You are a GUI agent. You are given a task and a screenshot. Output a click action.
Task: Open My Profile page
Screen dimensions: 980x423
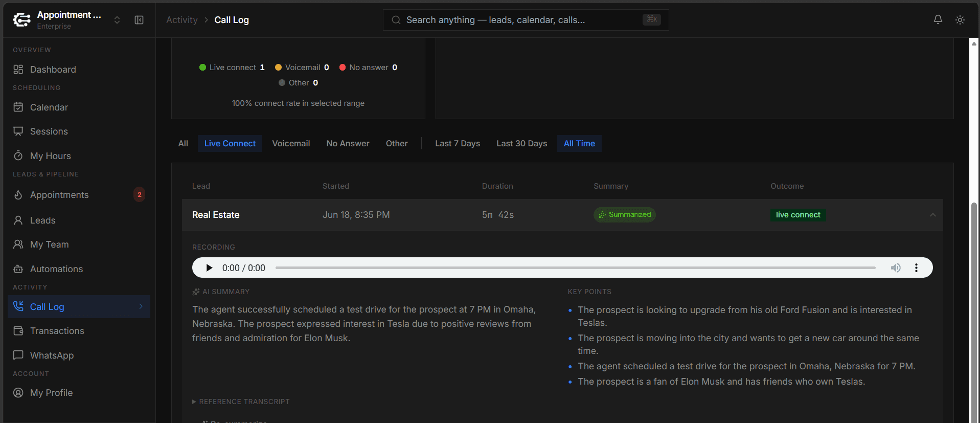[79, 393]
